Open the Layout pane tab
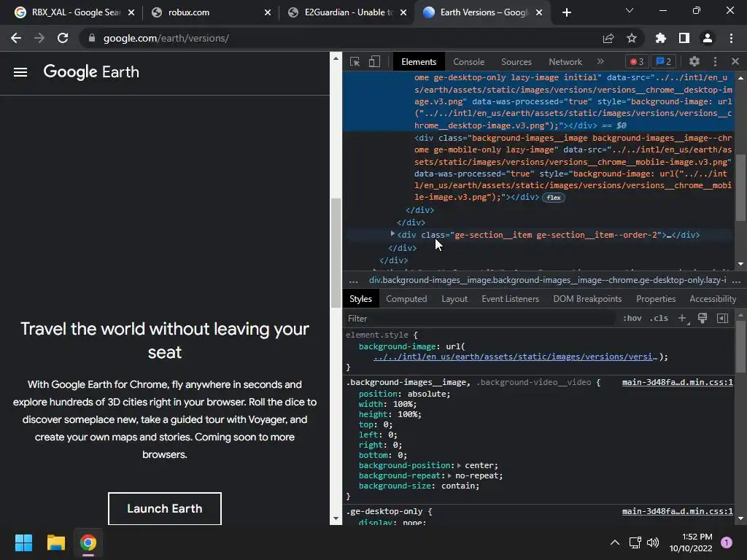 pos(454,299)
